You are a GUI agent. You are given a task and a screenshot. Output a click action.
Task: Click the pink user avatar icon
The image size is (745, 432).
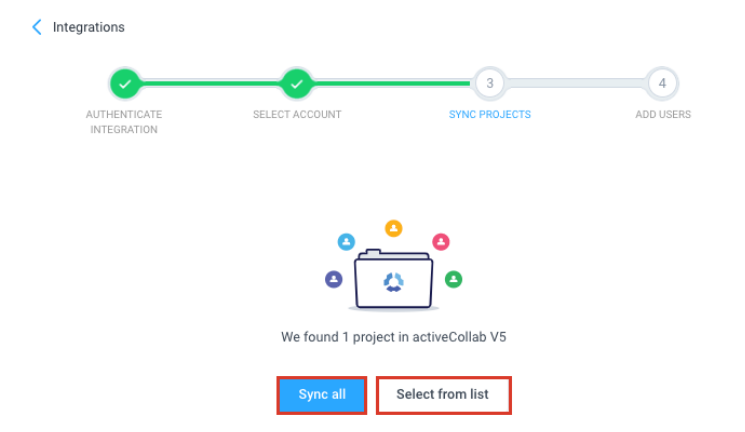[x=441, y=242]
